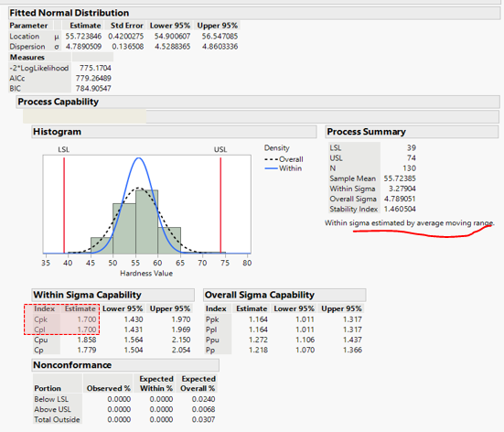The height and width of the screenshot is (432, 504).
Task: Click the Overall density legend entry
Action: coord(284,159)
